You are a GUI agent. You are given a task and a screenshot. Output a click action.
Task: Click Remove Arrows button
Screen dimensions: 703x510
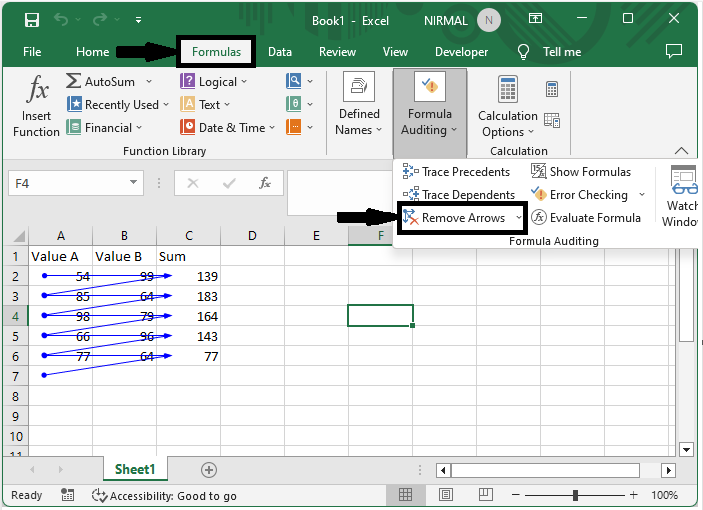[456, 218]
